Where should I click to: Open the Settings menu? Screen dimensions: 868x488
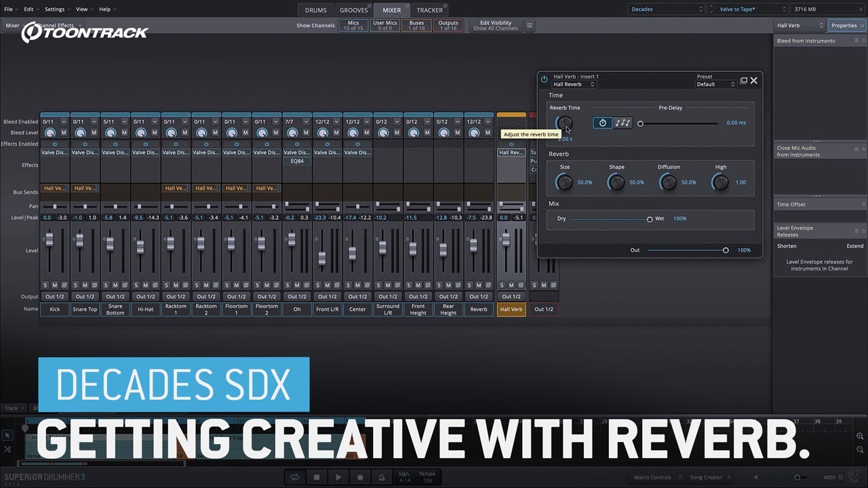pos(56,9)
